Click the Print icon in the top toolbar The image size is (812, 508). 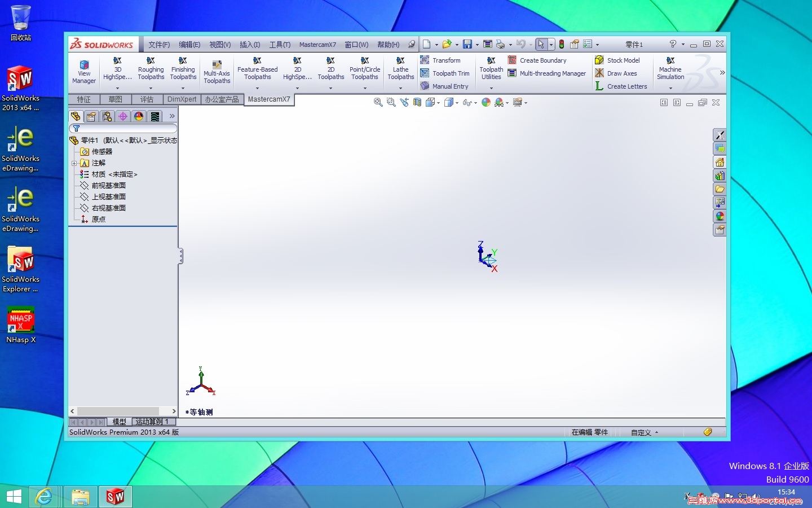point(500,44)
